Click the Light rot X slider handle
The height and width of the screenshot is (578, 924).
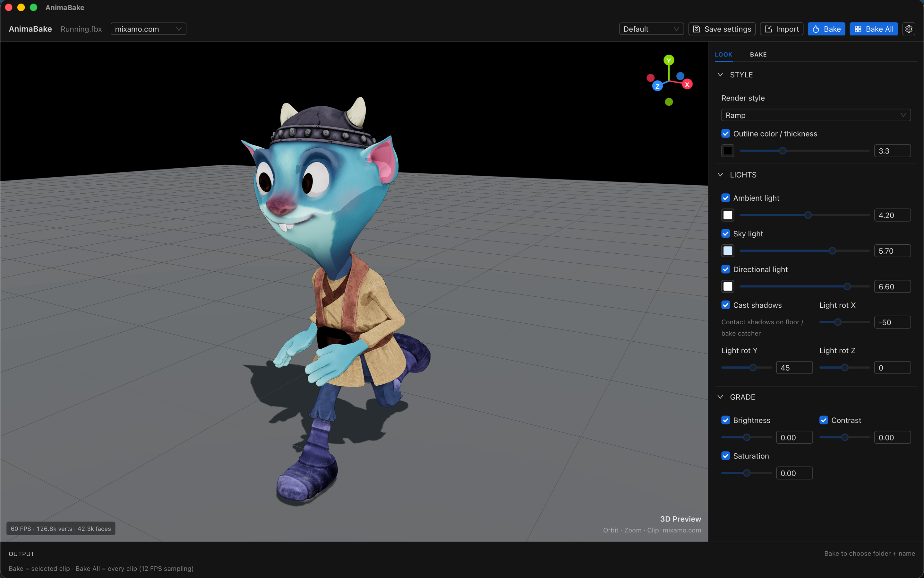click(838, 322)
